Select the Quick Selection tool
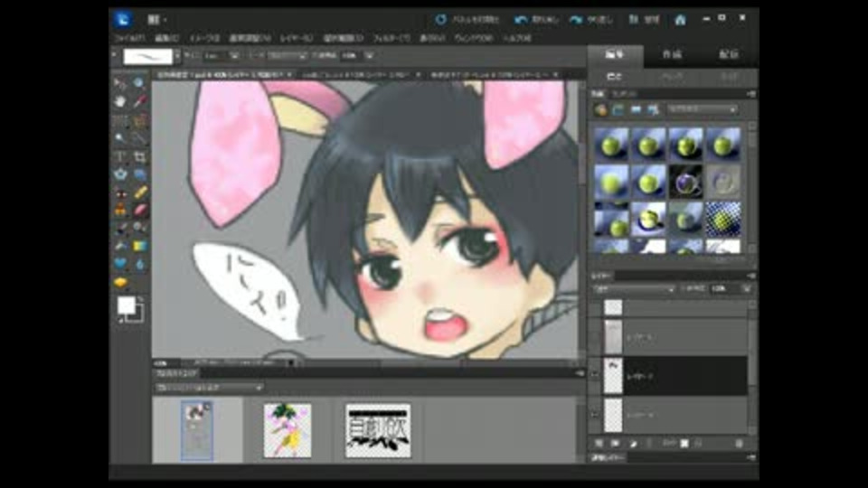 [x=139, y=137]
